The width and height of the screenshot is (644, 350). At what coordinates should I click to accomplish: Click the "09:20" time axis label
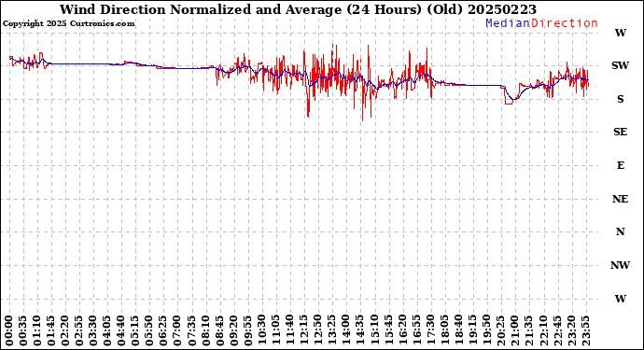tap(233, 330)
